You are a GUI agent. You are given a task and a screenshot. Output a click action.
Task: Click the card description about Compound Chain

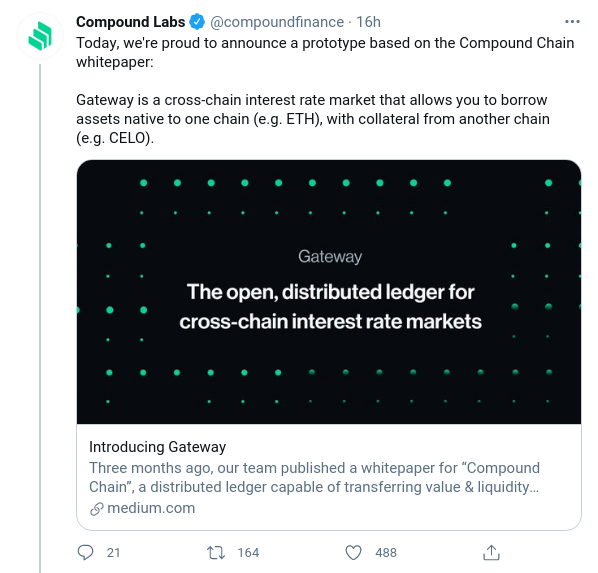pyautogui.click(x=314, y=477)
